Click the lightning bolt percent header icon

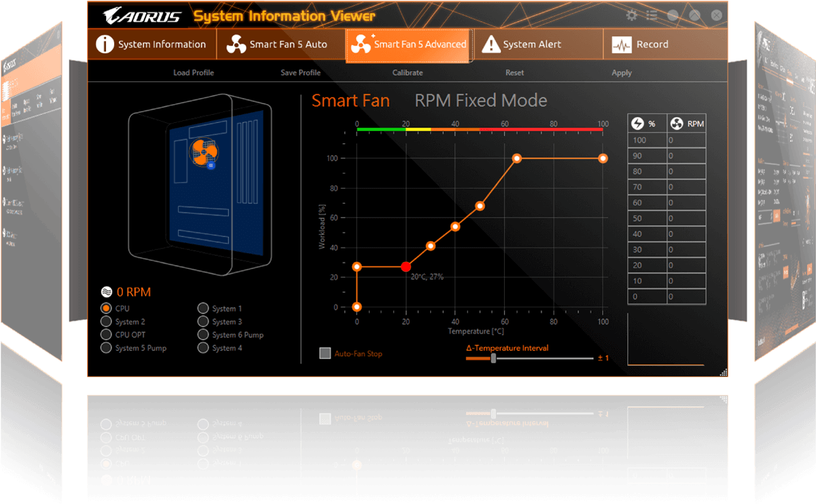pos(637,124)
